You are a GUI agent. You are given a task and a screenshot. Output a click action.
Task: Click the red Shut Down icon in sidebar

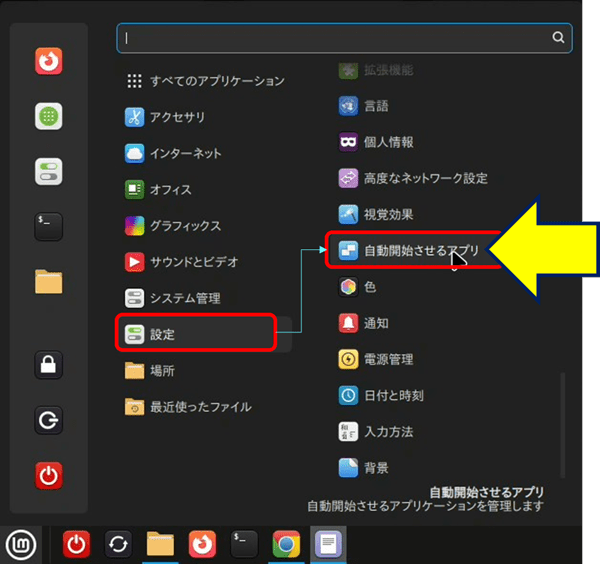(49, 476)
